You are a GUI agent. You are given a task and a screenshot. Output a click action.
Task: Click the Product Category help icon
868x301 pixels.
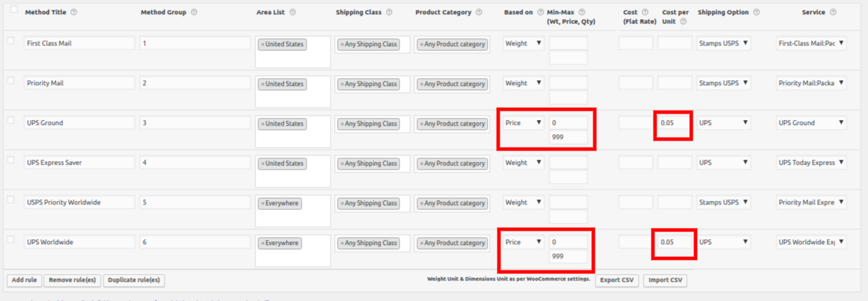tap(478, 13)
